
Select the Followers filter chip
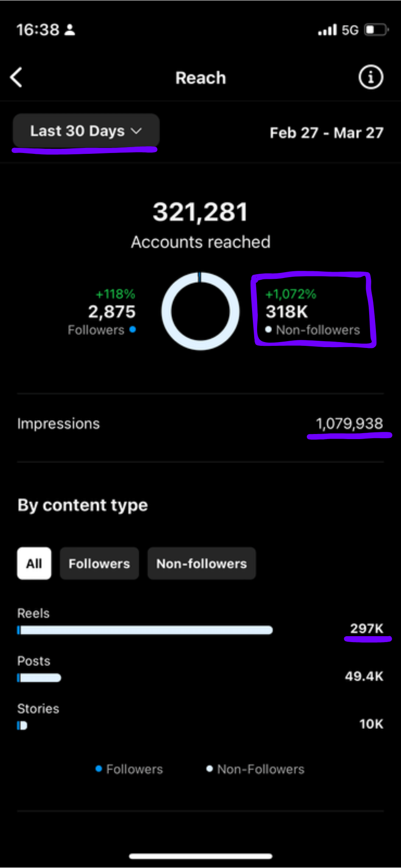tap(99, 563)
